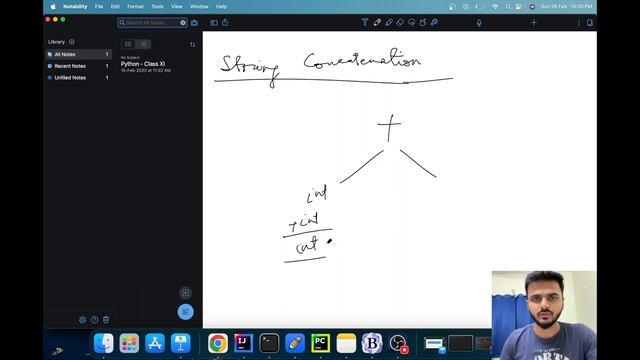Viewport: 640px width, 360px height.
Task: Open the sort order arrows menu
Action: (193, 44)
